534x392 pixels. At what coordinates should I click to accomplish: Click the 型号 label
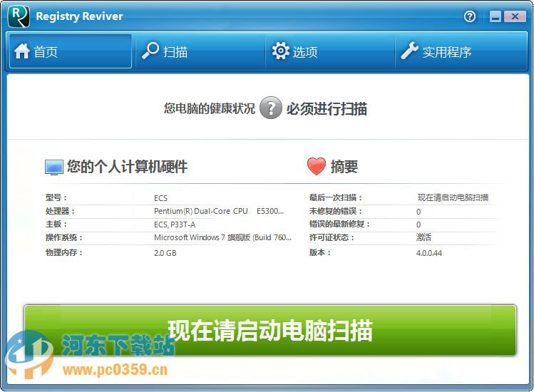point(56,197)
